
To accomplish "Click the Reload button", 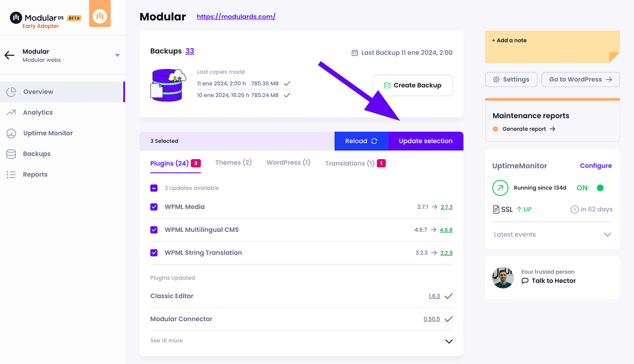I will pyautogui.click(x=361, y=141).
